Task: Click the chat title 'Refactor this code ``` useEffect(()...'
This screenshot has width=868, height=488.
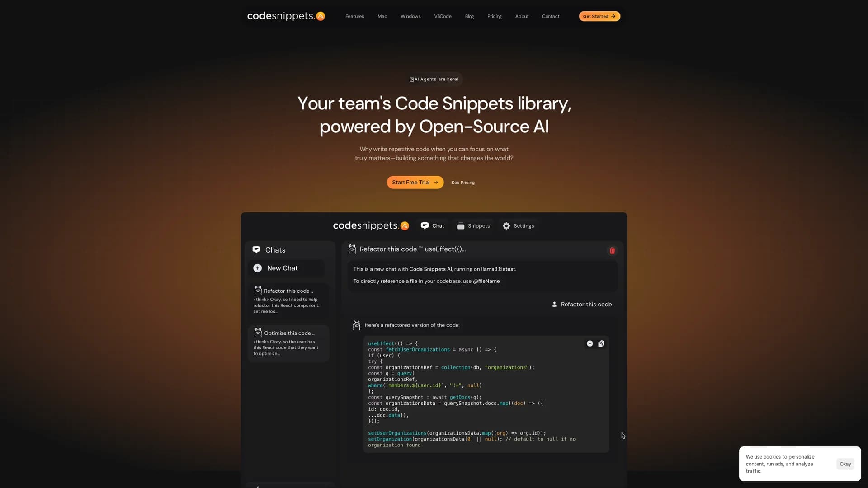Action: pos(413,249)
